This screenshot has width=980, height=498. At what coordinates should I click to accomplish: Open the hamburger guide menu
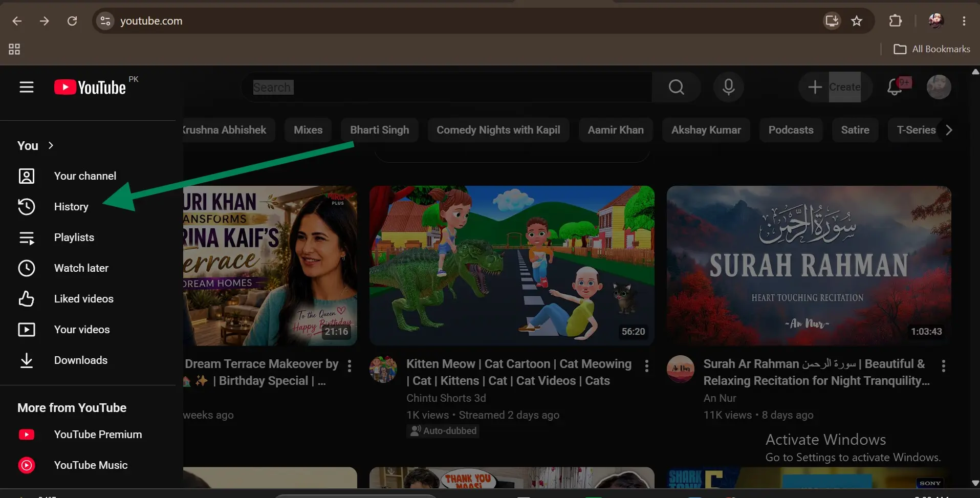coord(27,88)
